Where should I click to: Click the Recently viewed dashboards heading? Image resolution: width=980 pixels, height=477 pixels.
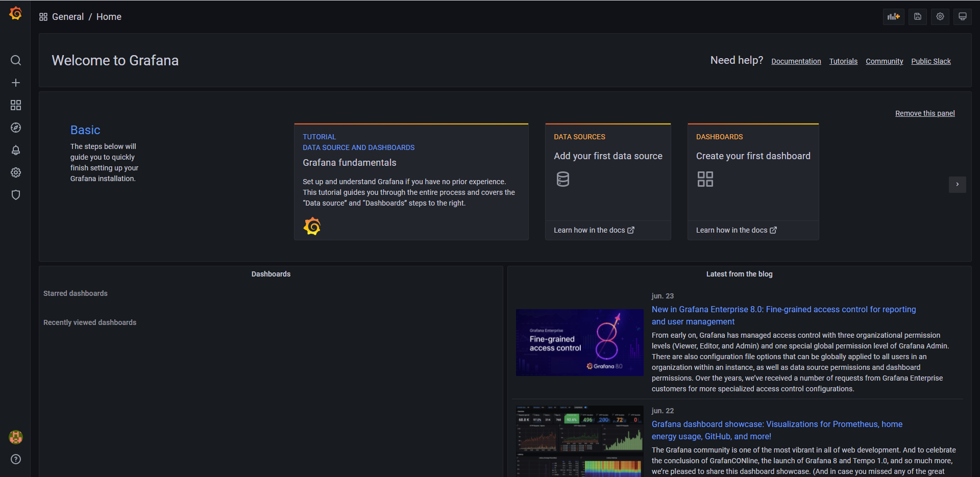click(x=90, y=322)
